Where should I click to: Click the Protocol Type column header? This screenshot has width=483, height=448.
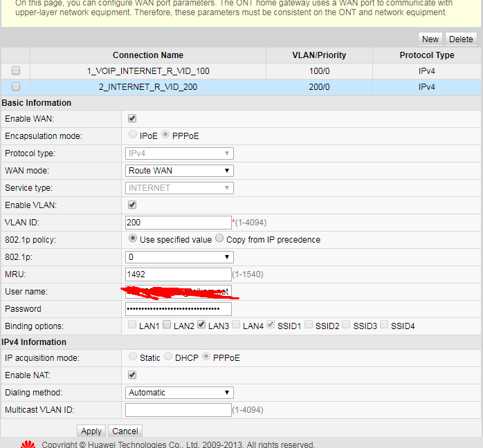[x=427, y=55]
